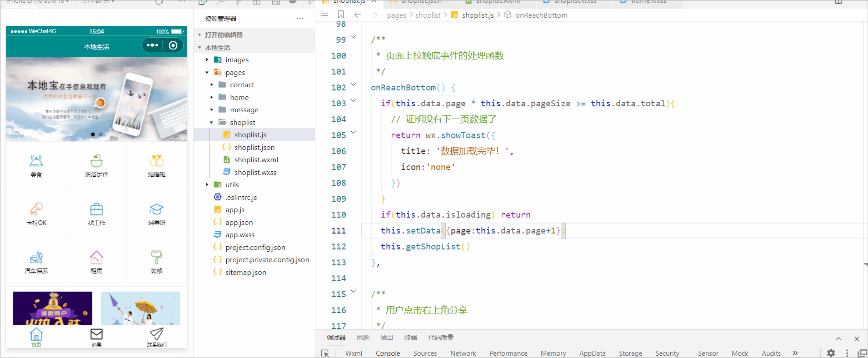
Task: Tap the 装修 paint roller icon
Action: point(157,258)
